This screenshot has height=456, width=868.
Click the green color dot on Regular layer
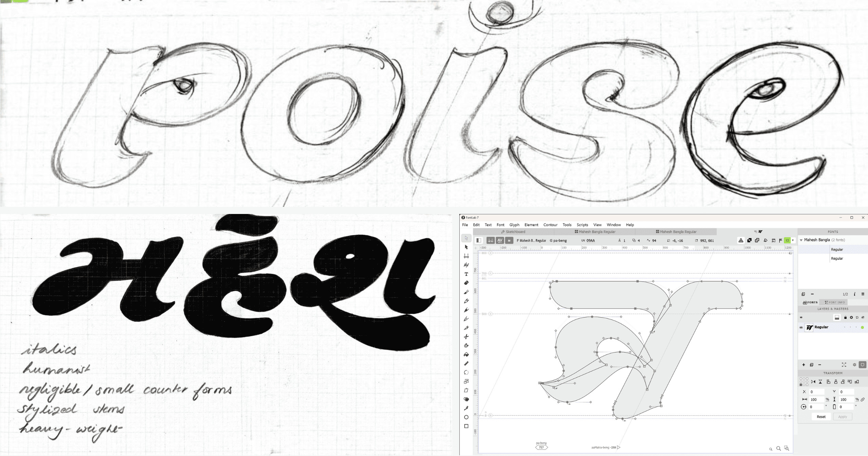click(863, 327)
